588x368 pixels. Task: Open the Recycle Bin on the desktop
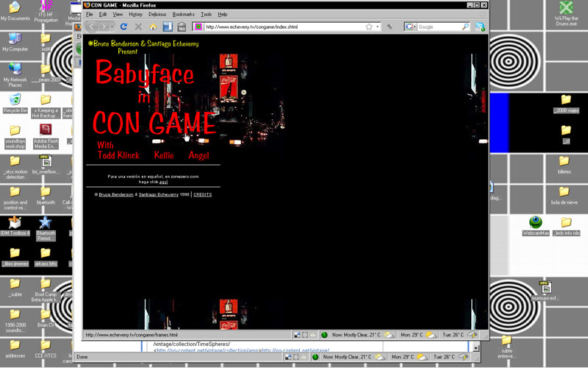[x=15, y=100]
